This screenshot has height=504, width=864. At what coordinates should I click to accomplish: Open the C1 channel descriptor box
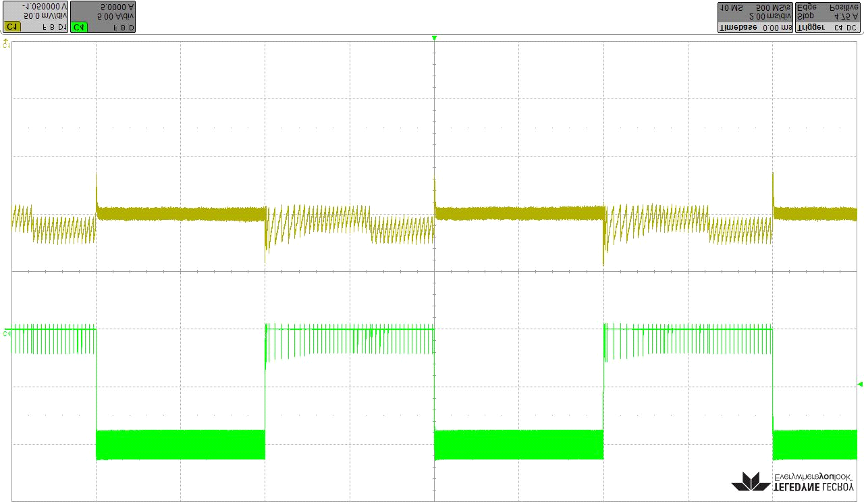tap(35, 17)
